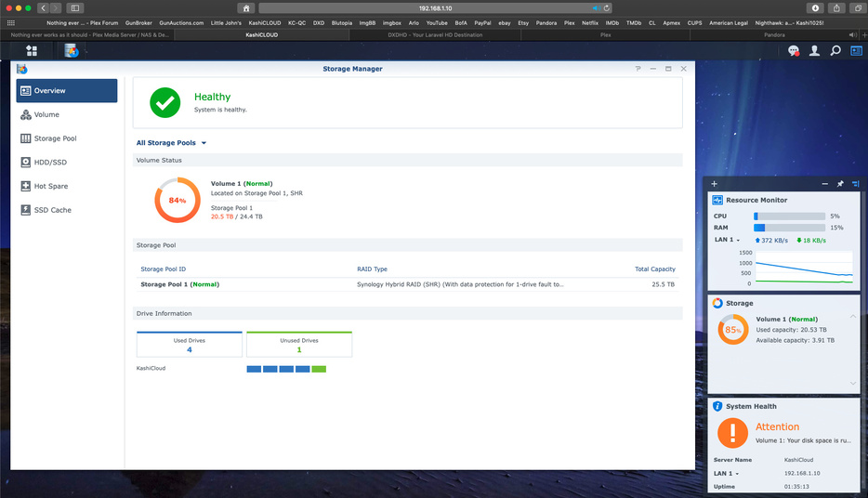
Task: Open the SSD Cache section
Action: pyautogui.click(x=67, y=210)
